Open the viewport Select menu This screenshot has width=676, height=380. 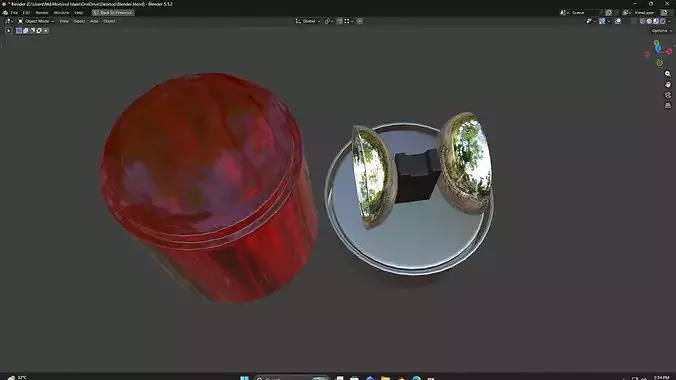point(79,21)
